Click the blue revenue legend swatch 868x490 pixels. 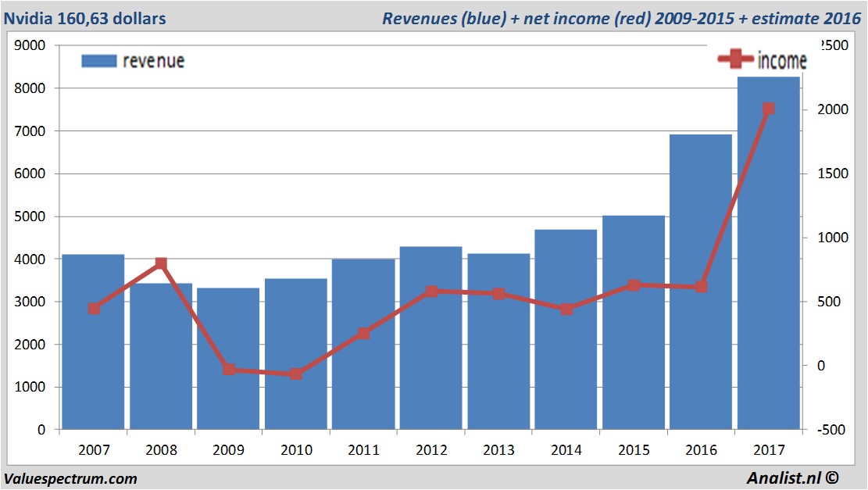point(99,61)
